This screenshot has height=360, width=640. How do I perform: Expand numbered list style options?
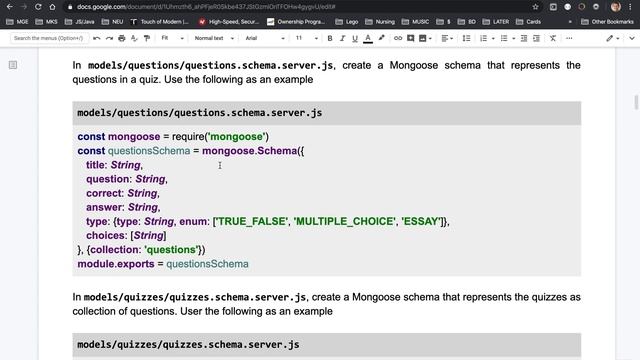(x=493, y=38)
